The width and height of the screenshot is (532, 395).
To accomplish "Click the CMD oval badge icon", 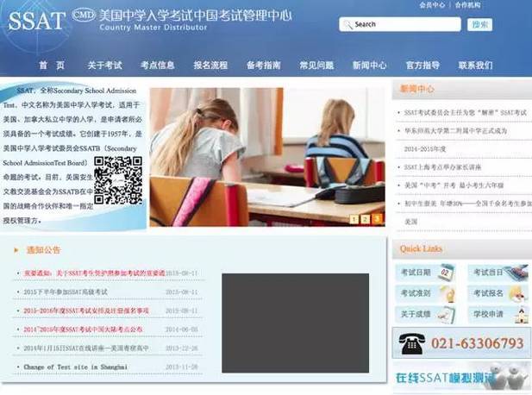I will tap(84, 15).
